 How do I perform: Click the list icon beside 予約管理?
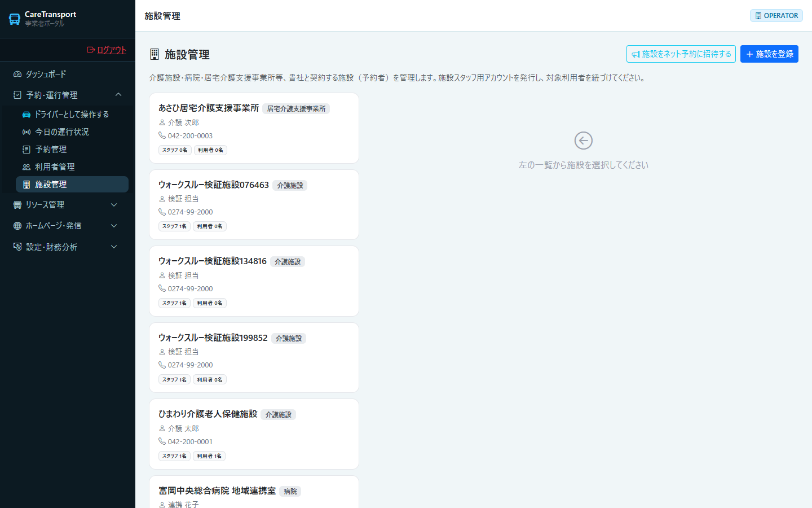tap(27, 149)
